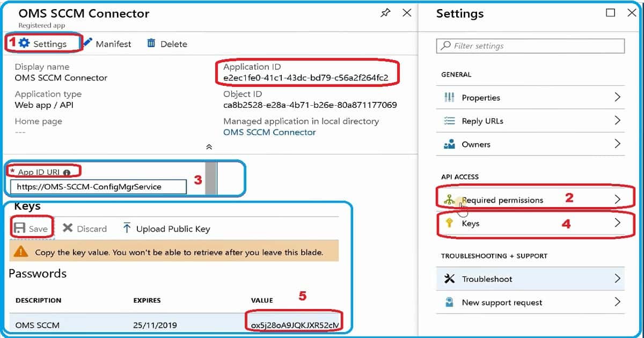Screen dimensions: 644x338
Task: Expand Required permissions via its chevron
Action: pos(617,200)
